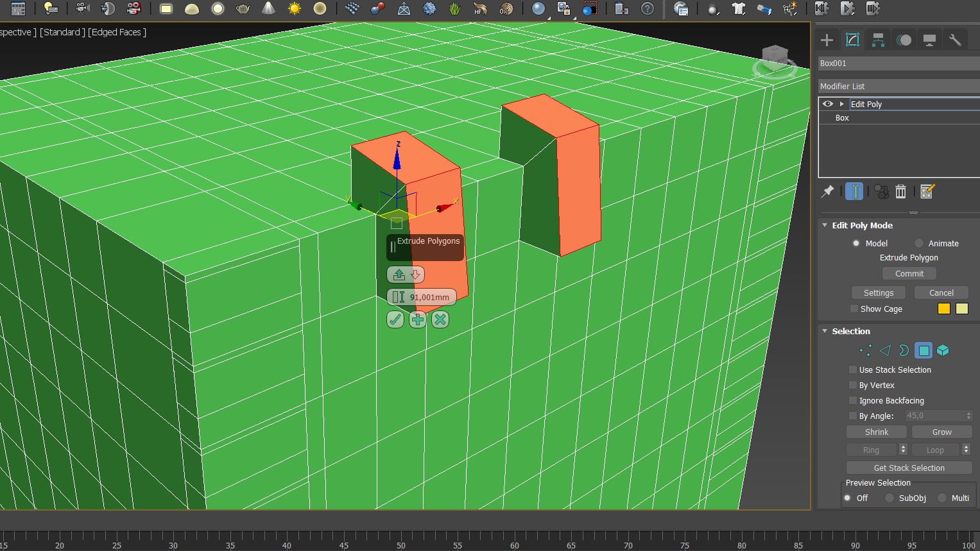Enable the Ignore Backfacing checkbox

point(853,400)
